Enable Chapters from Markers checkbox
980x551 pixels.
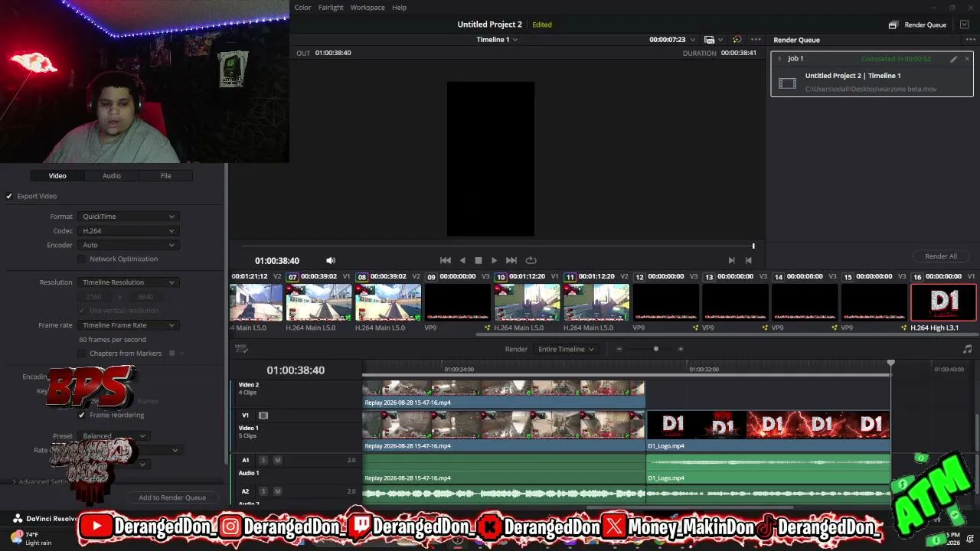pos(82,354)
